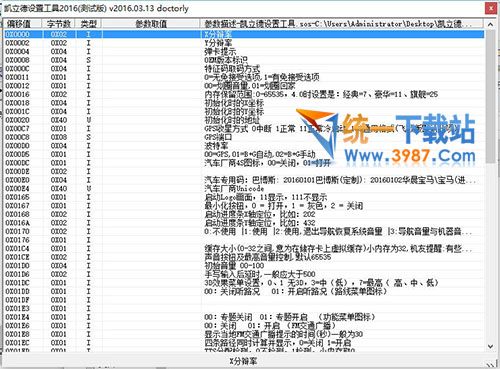Select the FM交通广播 on/off row
Image resolution: width=500 pixels, height=369 pixels.
coord(244,326)
